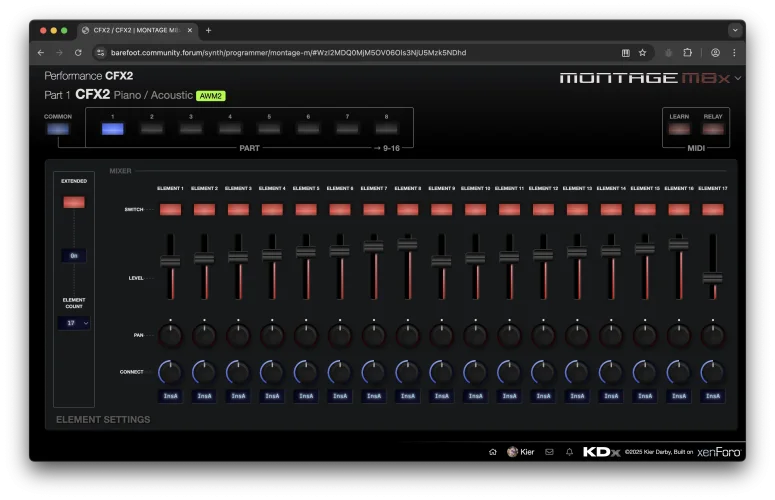Select Part 8 button
The height and width of the screenshot is (500, 775).
point(386,129)
